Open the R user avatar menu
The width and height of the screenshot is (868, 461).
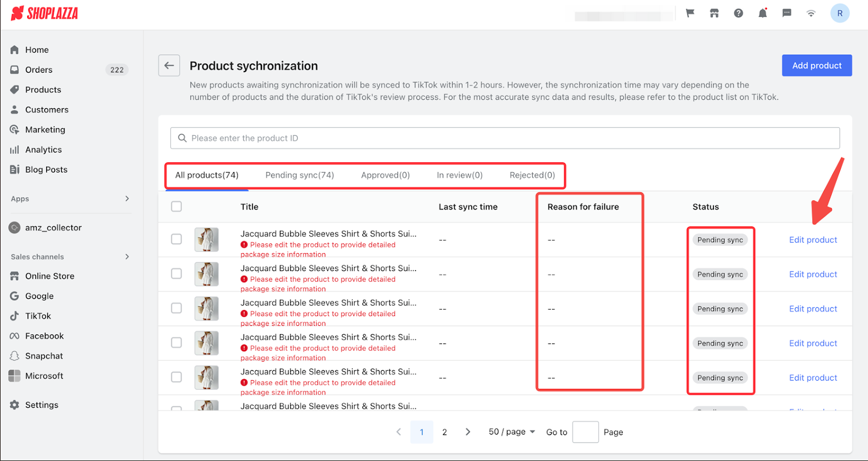tap(840, 13)
